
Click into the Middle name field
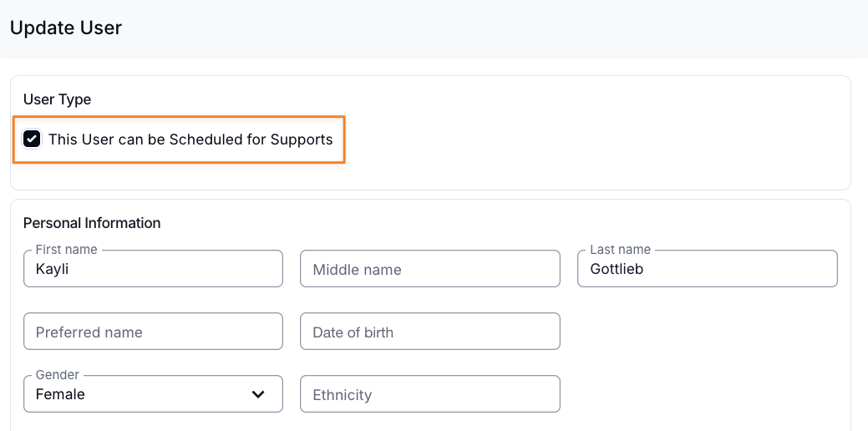click(429, 270)
